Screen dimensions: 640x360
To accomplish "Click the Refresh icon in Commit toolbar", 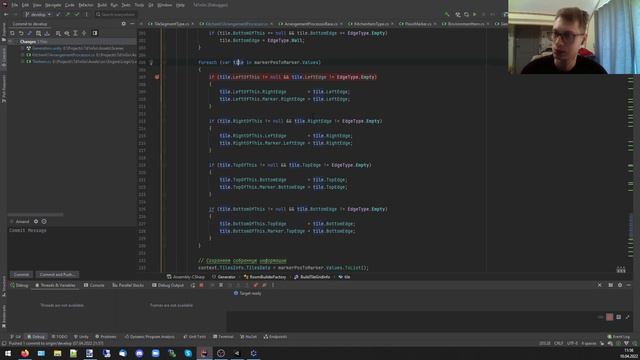I will click(12, 33).
